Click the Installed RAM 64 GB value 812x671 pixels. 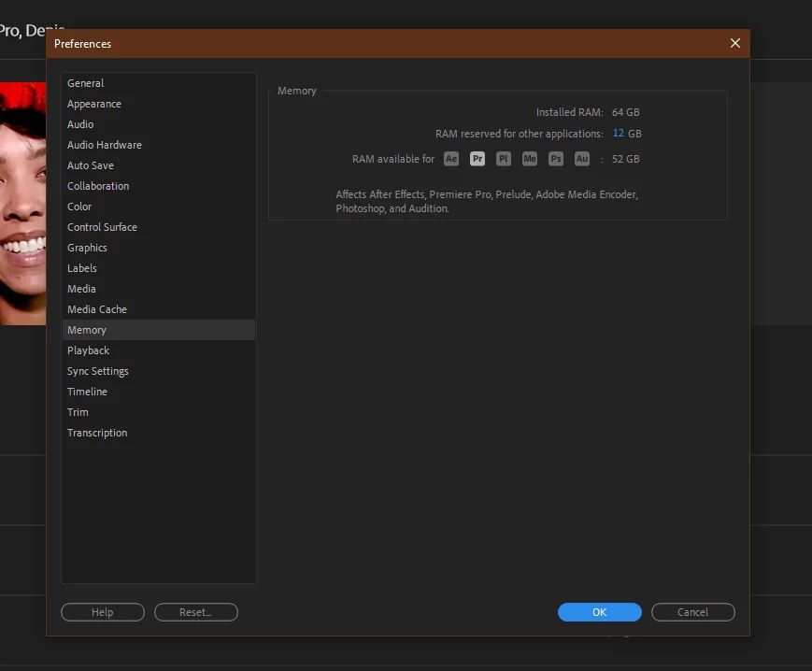point(625,112)
